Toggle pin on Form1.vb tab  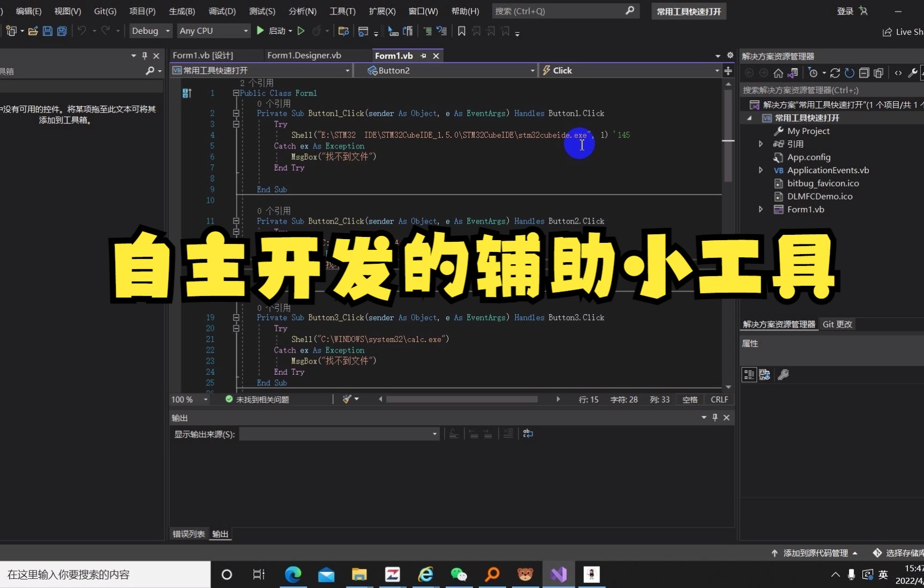423,56
